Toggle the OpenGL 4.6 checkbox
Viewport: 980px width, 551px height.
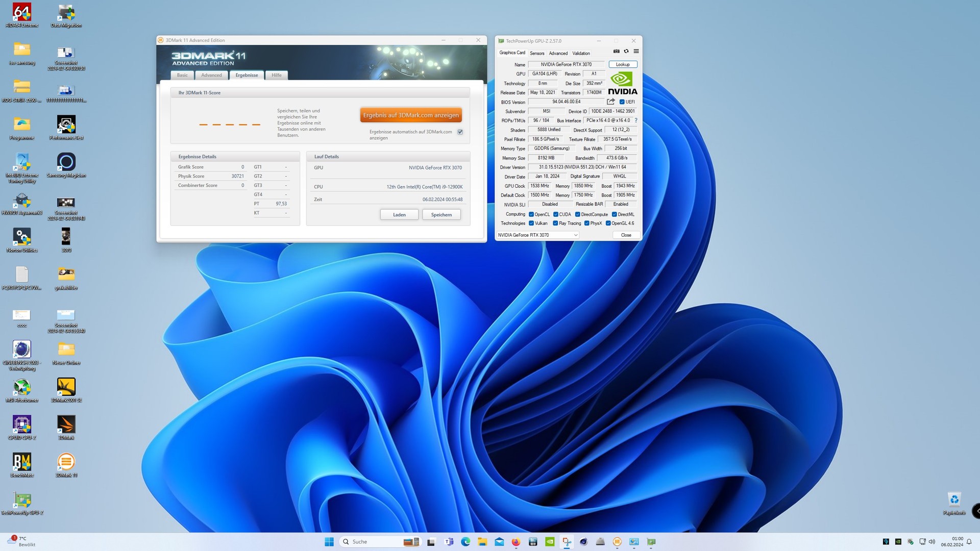pos(608,223)
